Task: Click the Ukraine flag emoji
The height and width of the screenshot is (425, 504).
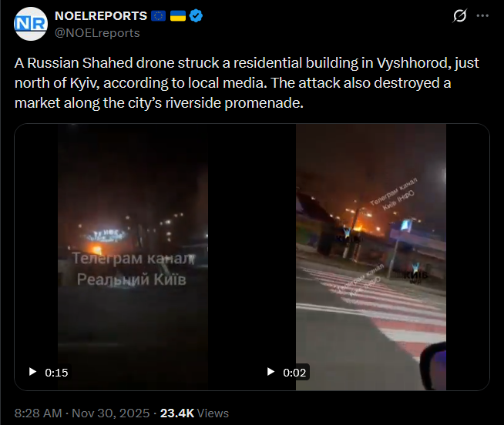Action: (178, 15)
